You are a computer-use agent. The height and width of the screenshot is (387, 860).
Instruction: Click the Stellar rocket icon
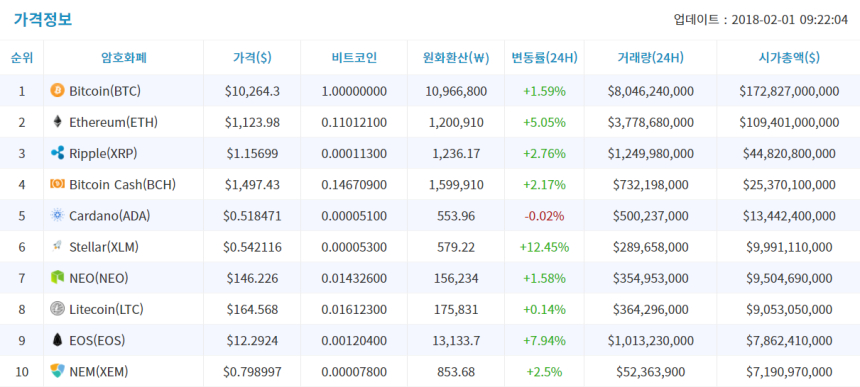click(x=57, y=247)
